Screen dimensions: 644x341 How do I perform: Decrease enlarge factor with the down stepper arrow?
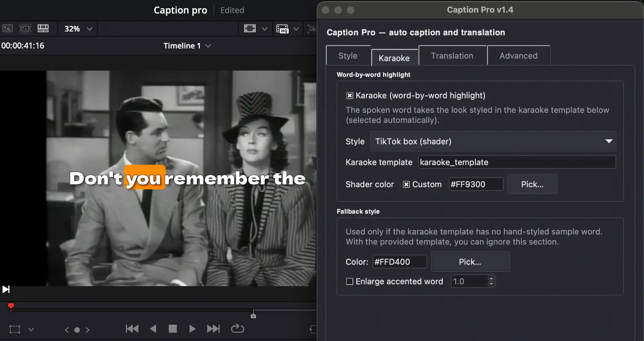click(491, 284)
